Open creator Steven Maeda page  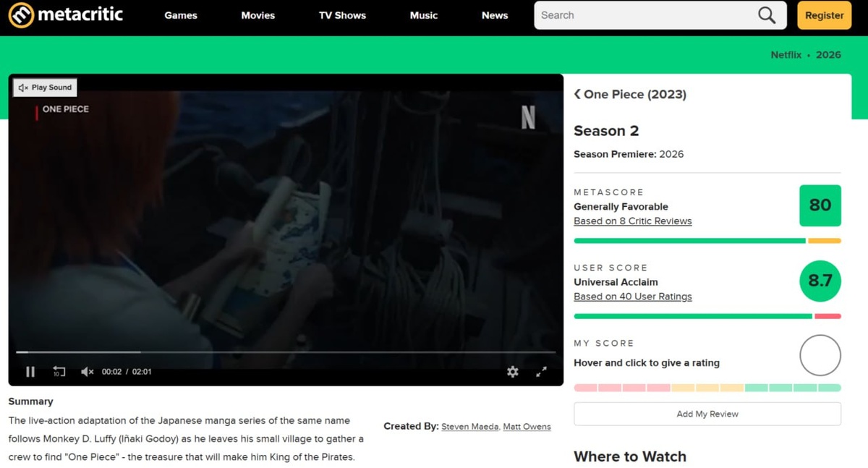coord(469,427)
